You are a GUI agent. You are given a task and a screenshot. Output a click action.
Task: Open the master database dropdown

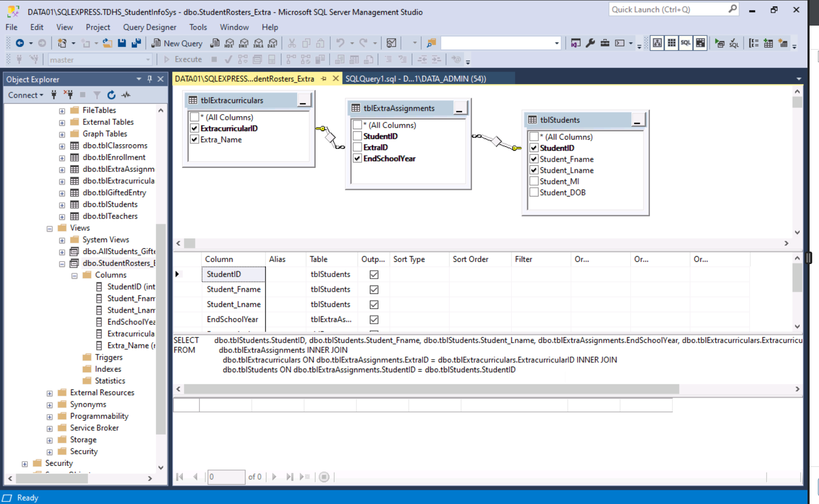click(x=148, y=60)
